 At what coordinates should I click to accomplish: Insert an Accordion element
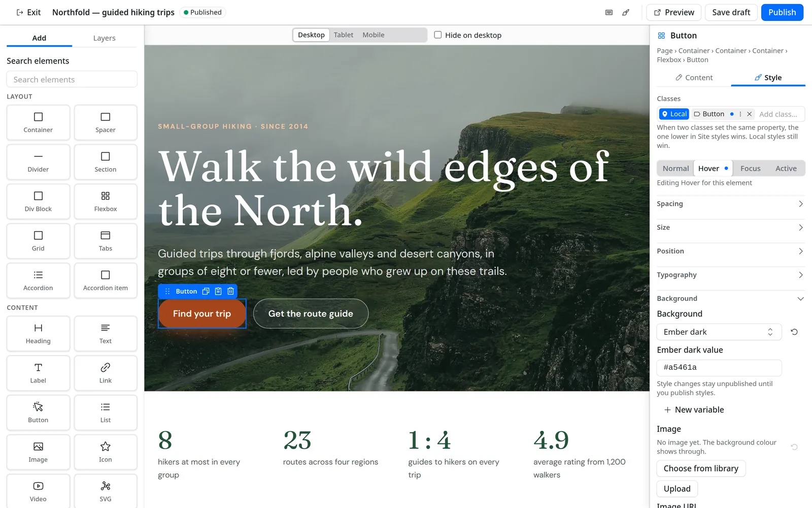38,280
